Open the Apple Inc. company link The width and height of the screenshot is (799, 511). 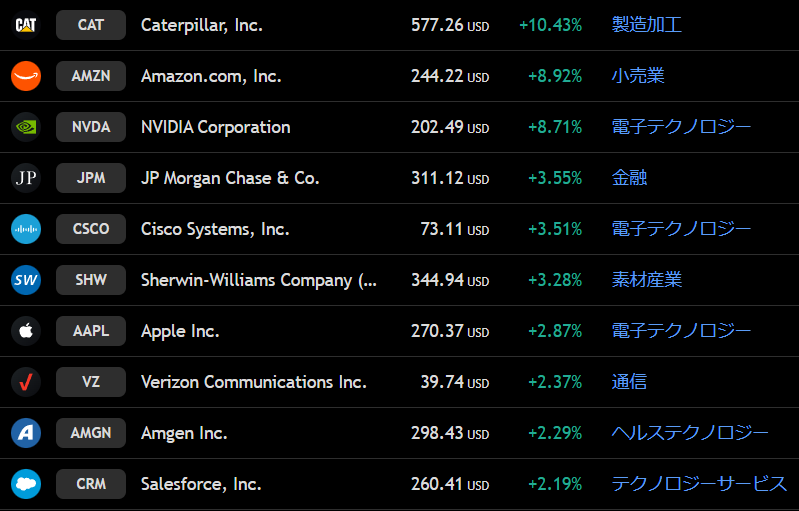pos(180,331)
